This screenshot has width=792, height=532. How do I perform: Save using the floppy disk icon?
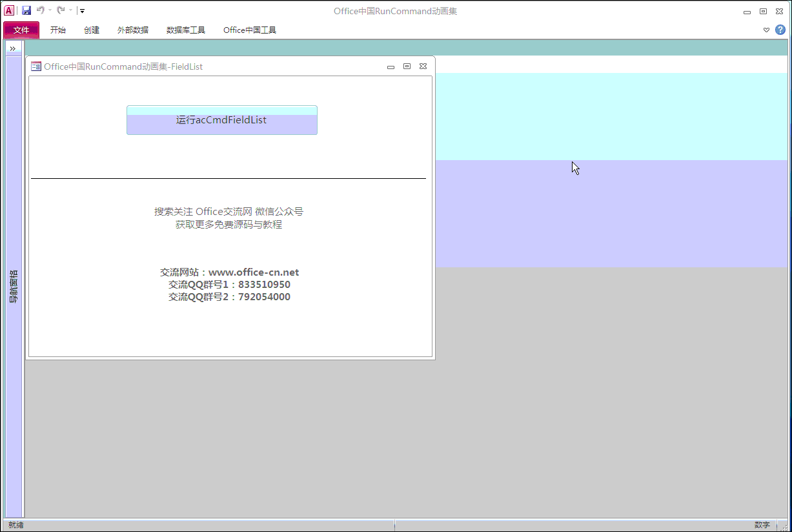(x=26, y=10)
